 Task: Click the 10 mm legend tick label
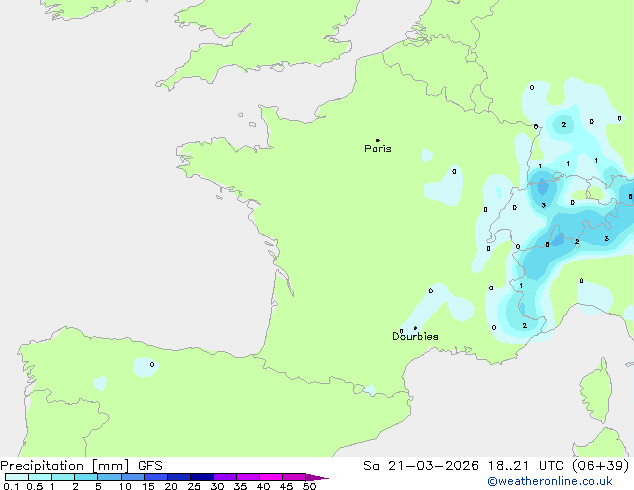pos(124,487)
